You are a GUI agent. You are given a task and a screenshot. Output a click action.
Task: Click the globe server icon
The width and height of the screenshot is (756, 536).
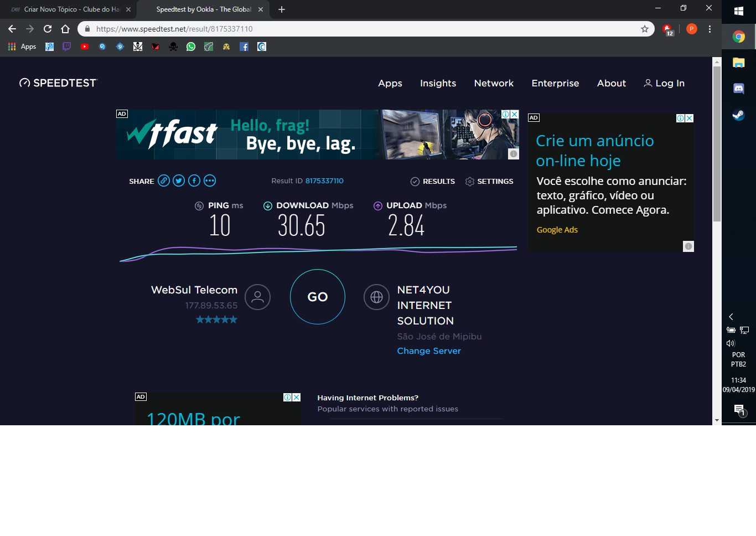pos(376,297)
